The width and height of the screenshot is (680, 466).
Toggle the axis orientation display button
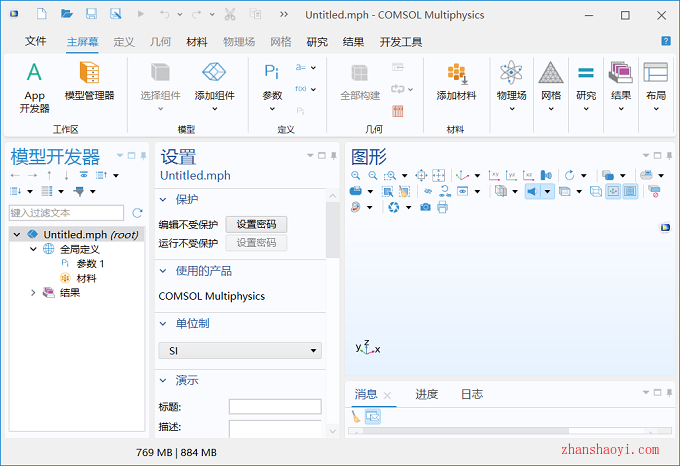pos(613,192)
